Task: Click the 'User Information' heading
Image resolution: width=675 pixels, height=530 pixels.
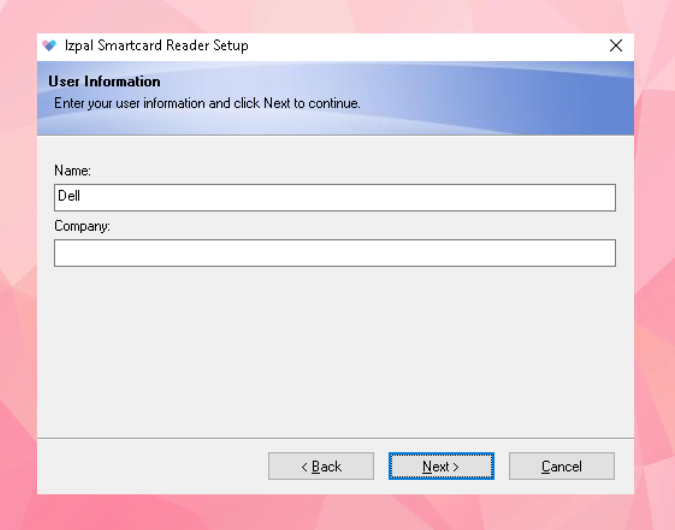Action: coord(104,81)
